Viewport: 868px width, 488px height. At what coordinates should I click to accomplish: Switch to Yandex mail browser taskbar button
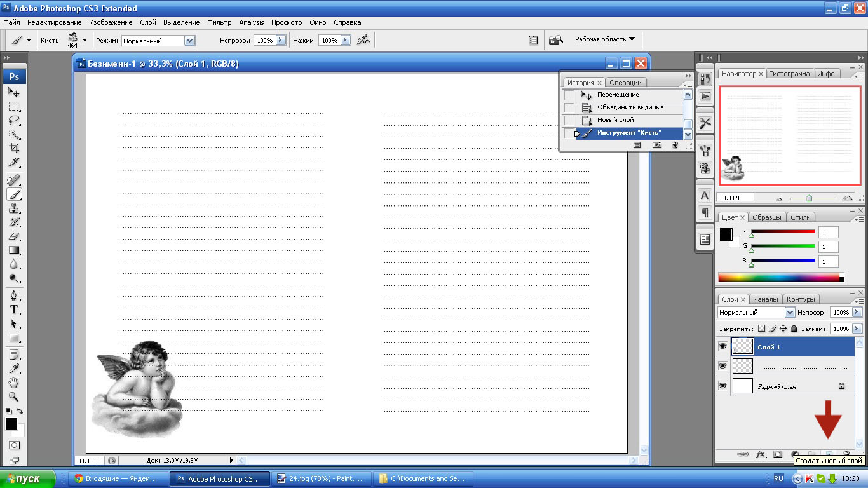(x=119, y=478)
